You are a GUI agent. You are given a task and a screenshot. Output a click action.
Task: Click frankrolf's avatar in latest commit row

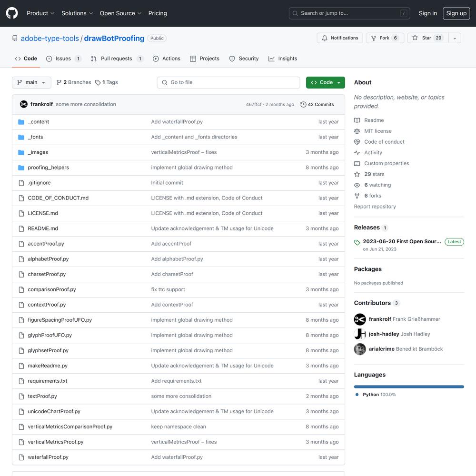tap(24, 104)
